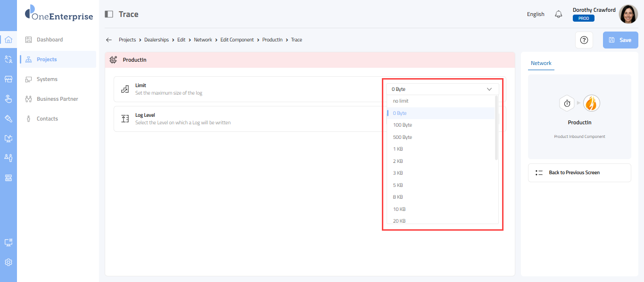644x282 pixels.
Task: Pick 500 Byte from the limit list
Action: (x=402, y=137)
